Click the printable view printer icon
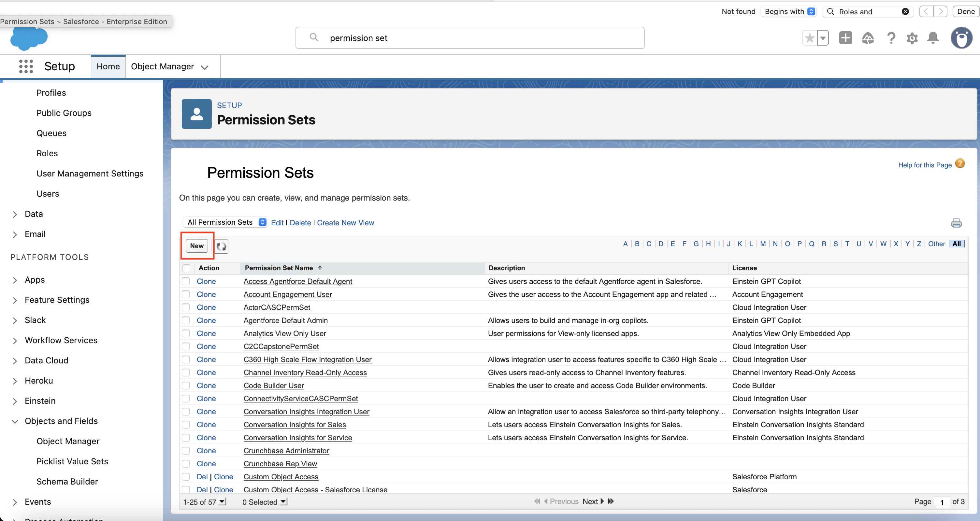Screen dimensions: 980x521 [956, 223]
